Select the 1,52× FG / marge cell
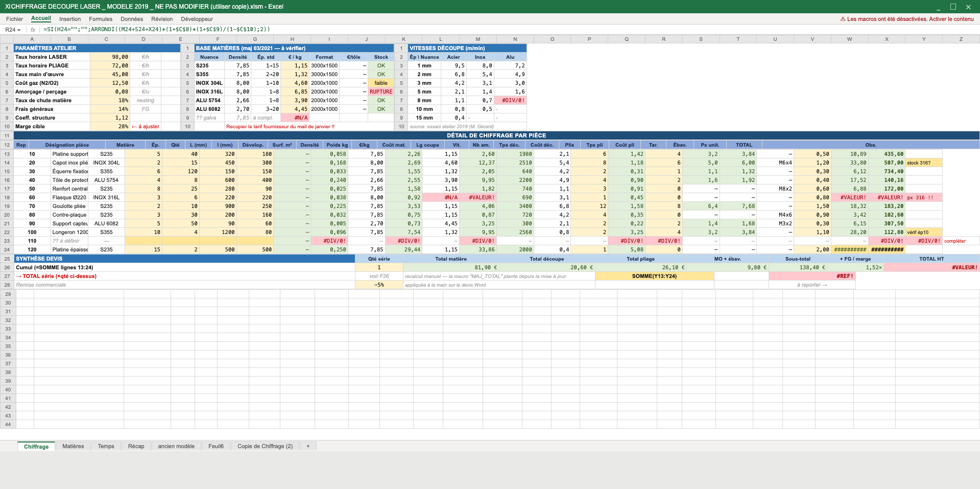980x489 pixels. pyautogui.click(x=855, y=268)
